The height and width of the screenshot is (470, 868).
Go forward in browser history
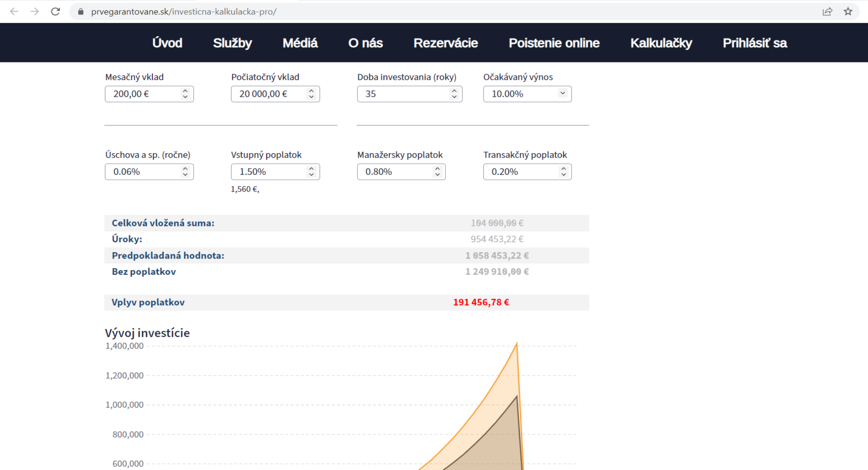click(x=35, y=11)
